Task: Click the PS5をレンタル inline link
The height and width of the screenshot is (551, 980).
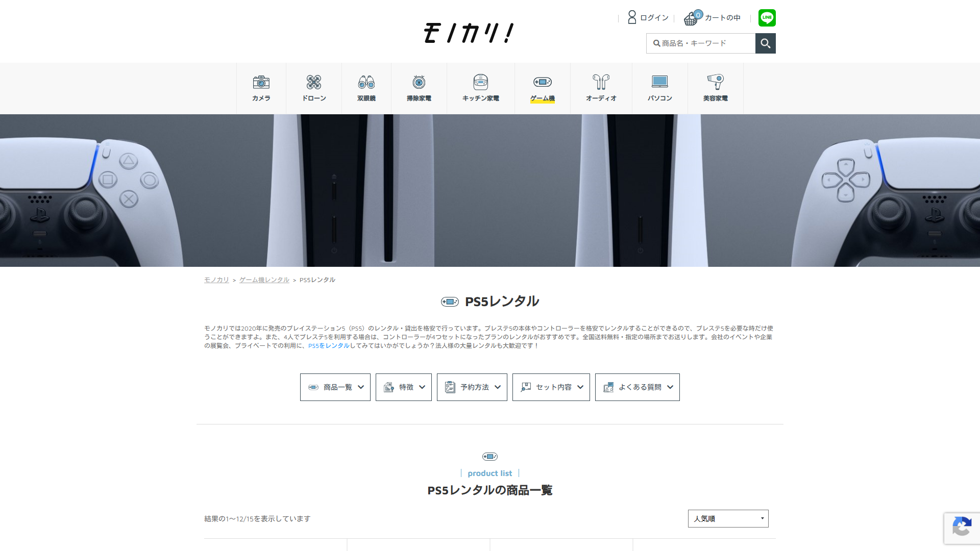Action: (x=329, y=346)
